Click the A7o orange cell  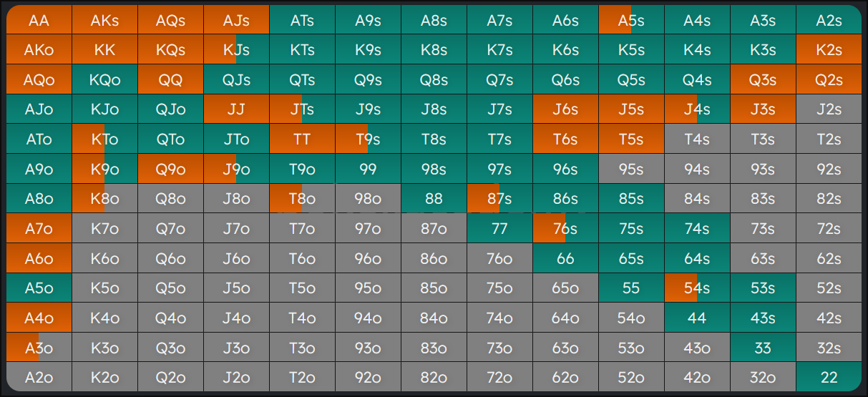click(39, 228)
